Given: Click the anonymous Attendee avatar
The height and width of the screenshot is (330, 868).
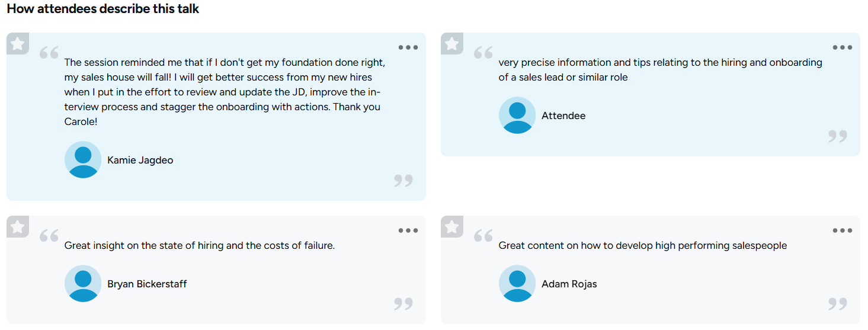Looking at the screenshot, I should (x=517, y=116).
